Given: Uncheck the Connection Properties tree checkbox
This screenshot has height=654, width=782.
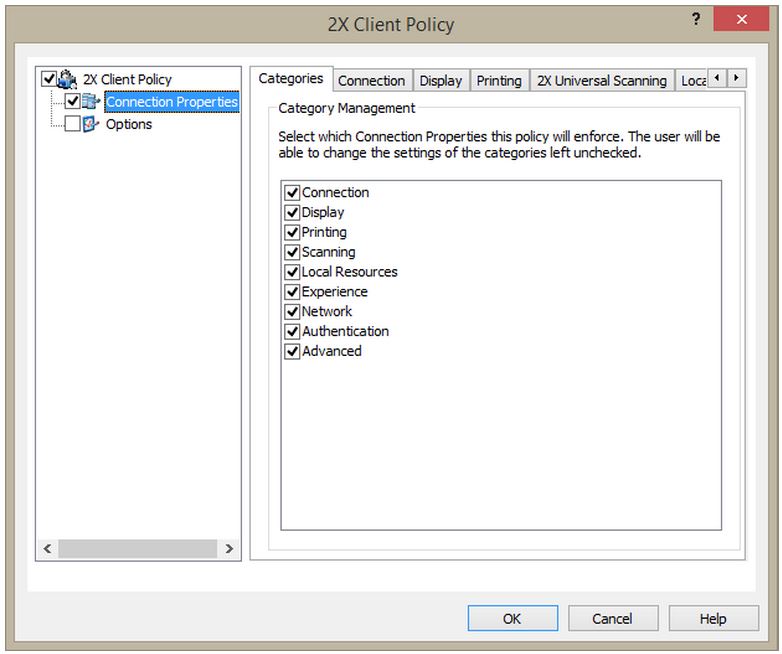Looking at the screenshot, I should [72, 101].
